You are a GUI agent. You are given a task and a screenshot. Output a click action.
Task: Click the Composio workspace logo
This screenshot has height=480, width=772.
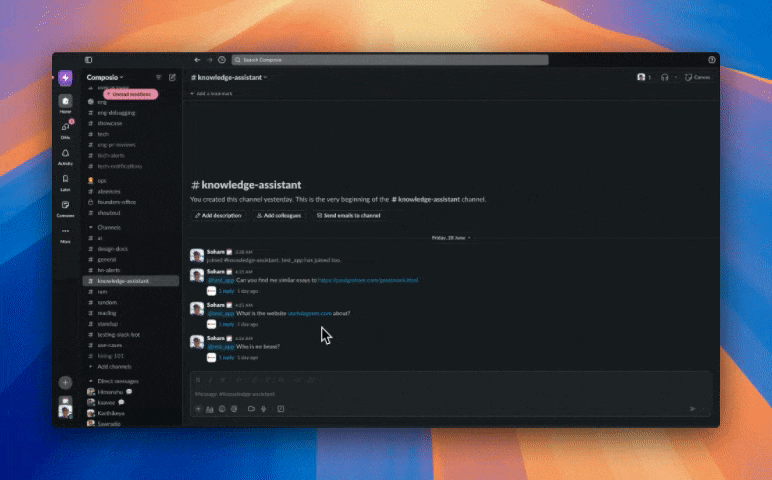click(x=65, y=78)
